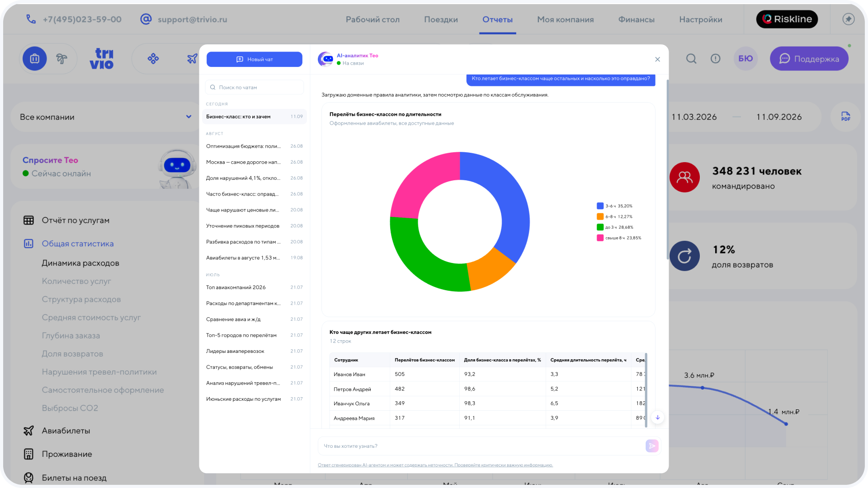The width and height of the screenshot is (868, 488).
Task: Click the Авиабилеты plane sidebar icon
Action: click(x=28, y=431)
